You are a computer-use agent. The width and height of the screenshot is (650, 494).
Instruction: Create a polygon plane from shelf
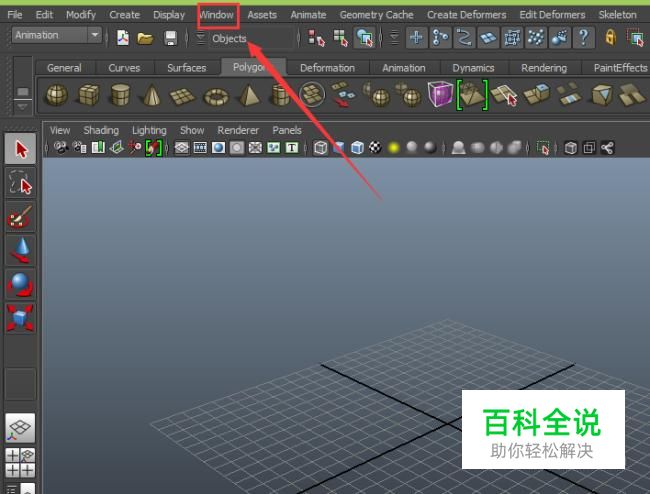click(x=182, y=96)
